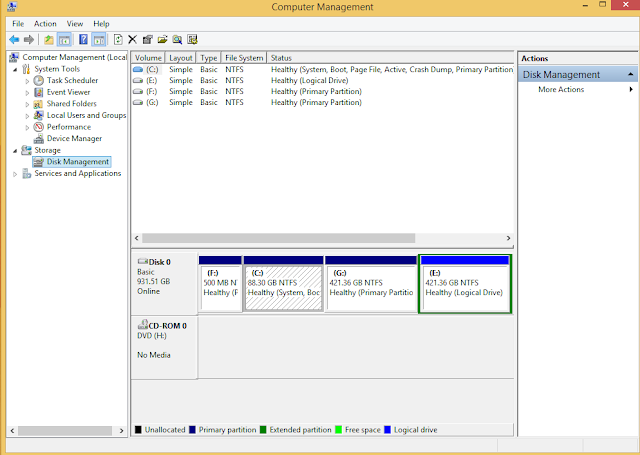This screenshot has width=640, height=455.
Task: Click the Device Manager icon
Action: [x=38, y=139]
